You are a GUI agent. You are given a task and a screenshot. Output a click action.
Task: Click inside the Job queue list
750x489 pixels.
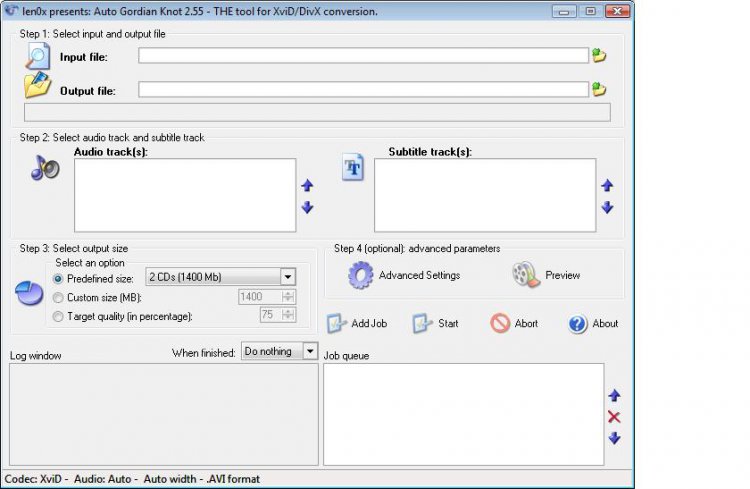point(463,414)
